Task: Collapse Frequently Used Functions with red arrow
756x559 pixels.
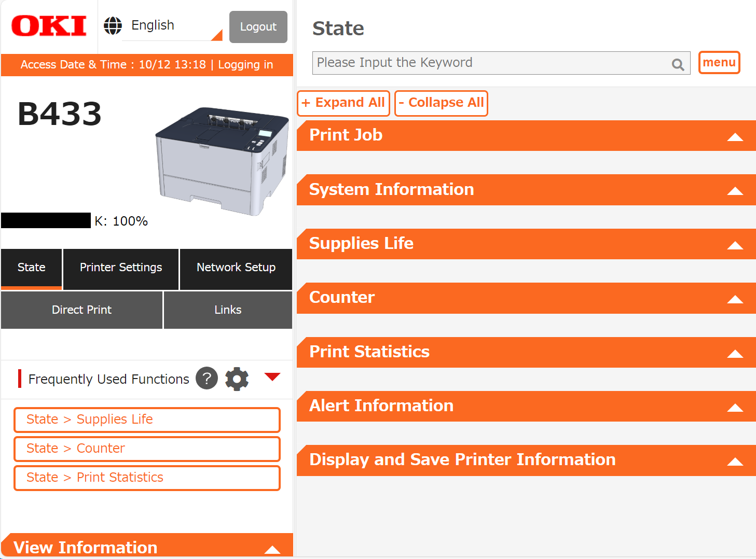Action: [x=272, y=376]
